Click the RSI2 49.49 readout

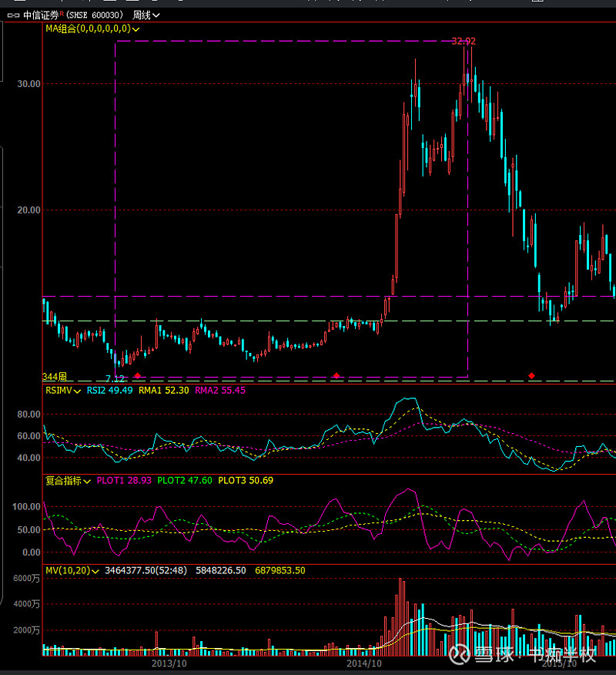coord(109,391)
